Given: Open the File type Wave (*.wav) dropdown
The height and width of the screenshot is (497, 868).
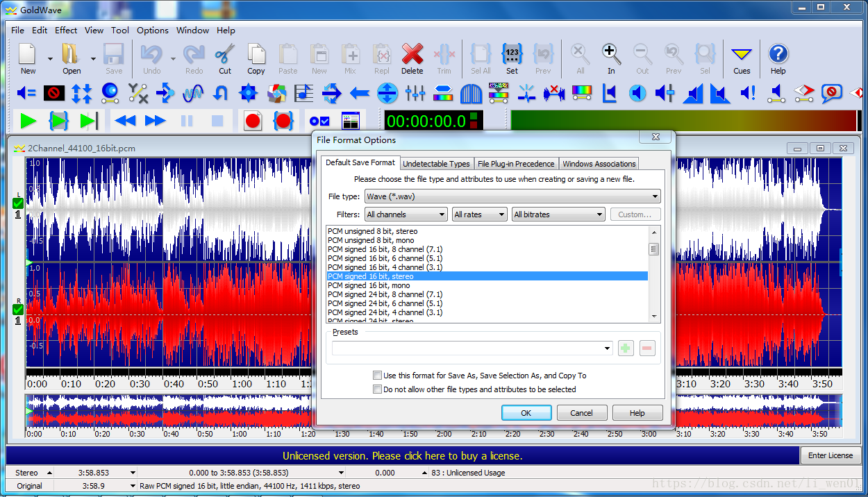Looking at the screenshot, I should pos(512,196).
